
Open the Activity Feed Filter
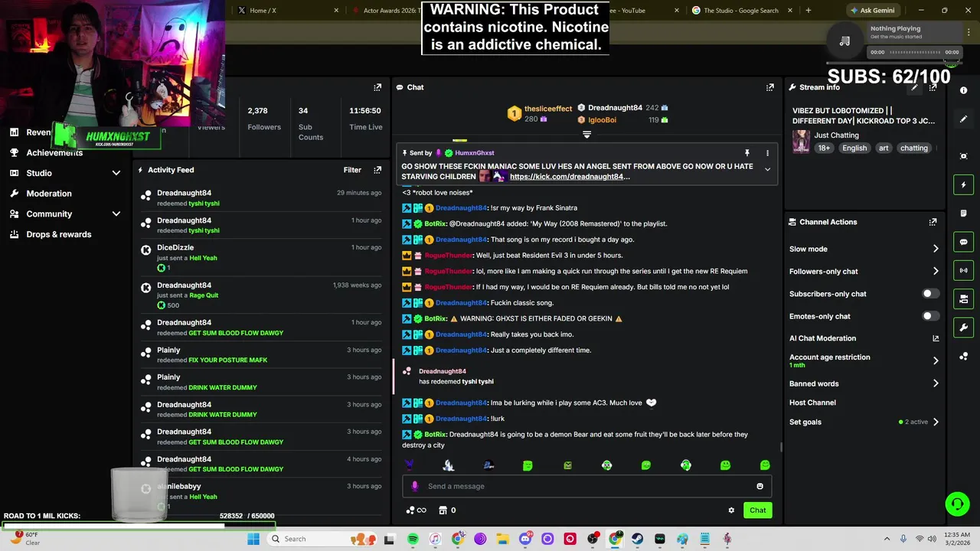point(352,170)
